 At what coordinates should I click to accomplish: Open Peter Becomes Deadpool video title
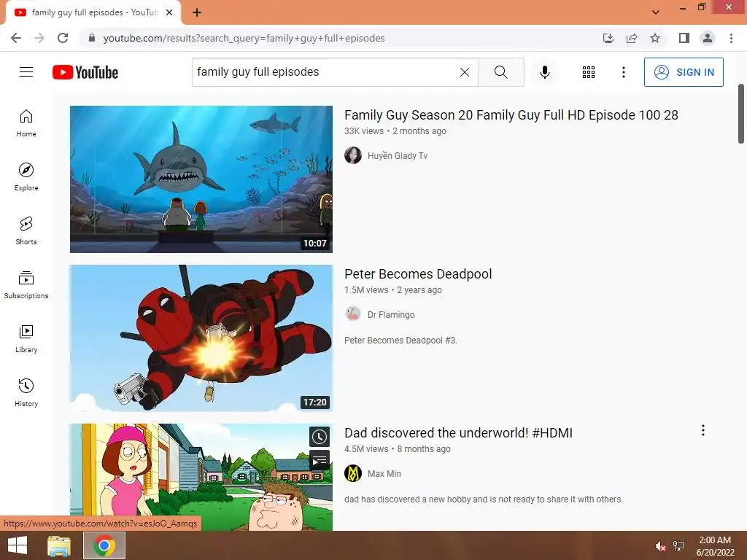pyautogui.click(x=418, y=274)
